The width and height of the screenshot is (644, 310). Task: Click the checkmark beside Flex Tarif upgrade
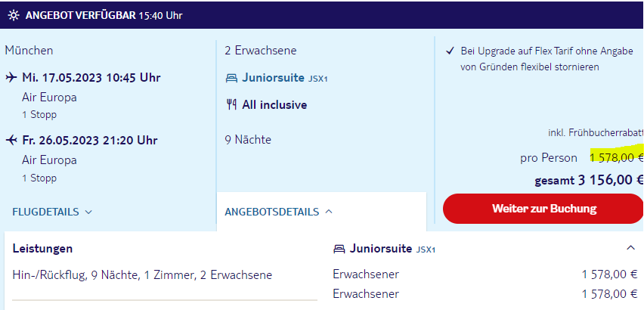450,51
